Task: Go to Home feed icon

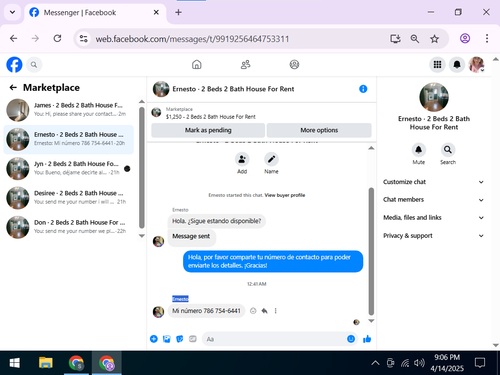Action: pos(197,64)
